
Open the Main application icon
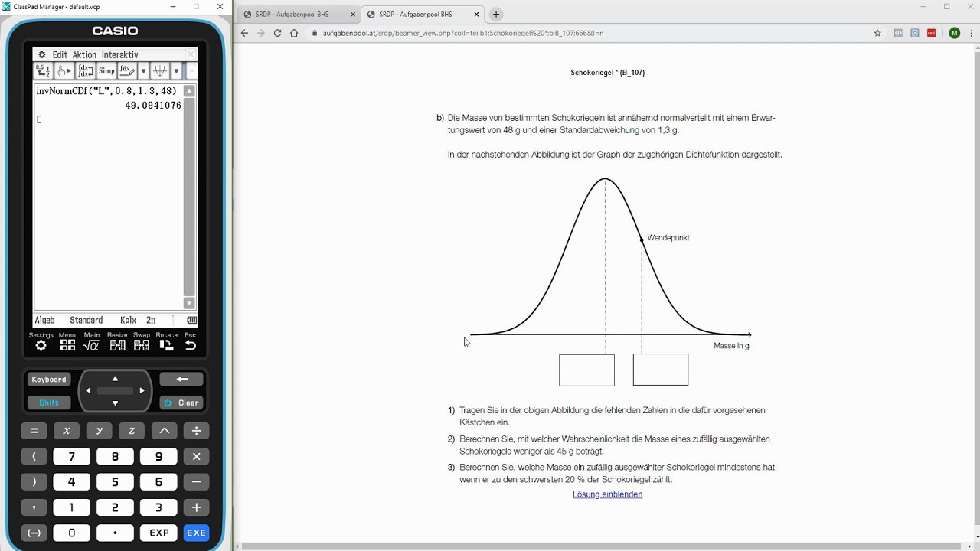[x=92, y=345]
